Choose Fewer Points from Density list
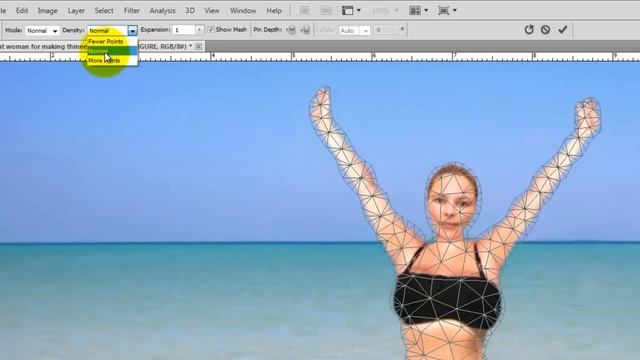This screenshot has height=360, width=640. [112, 41]
